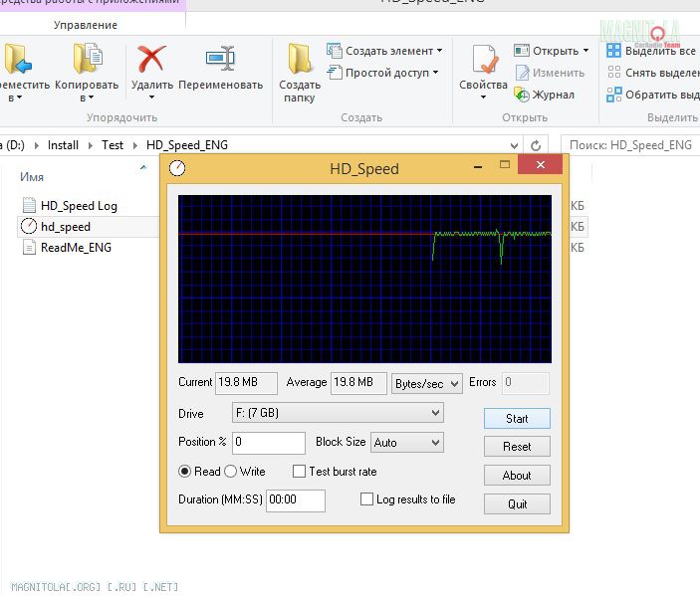This screenshot has height=596, width=700.
Task: Click Выделить все (select all)
Action: (651, 51)
